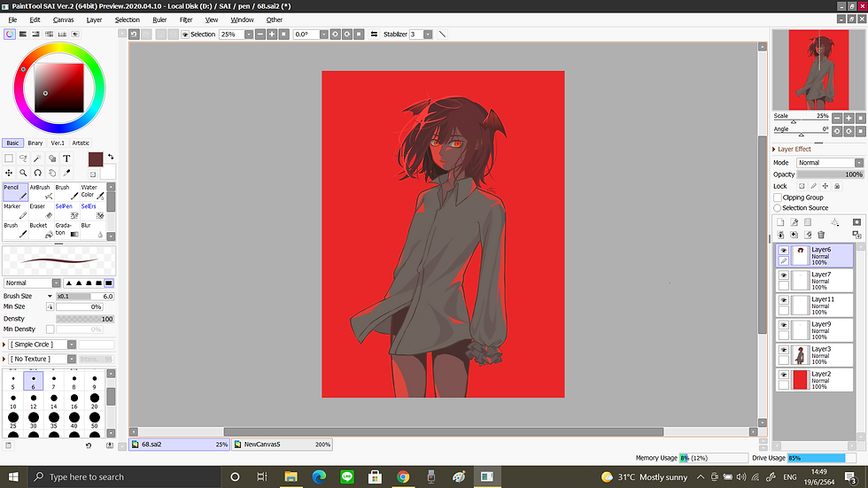Select the eyedropper color picker tool

click(x=66, y=173)
